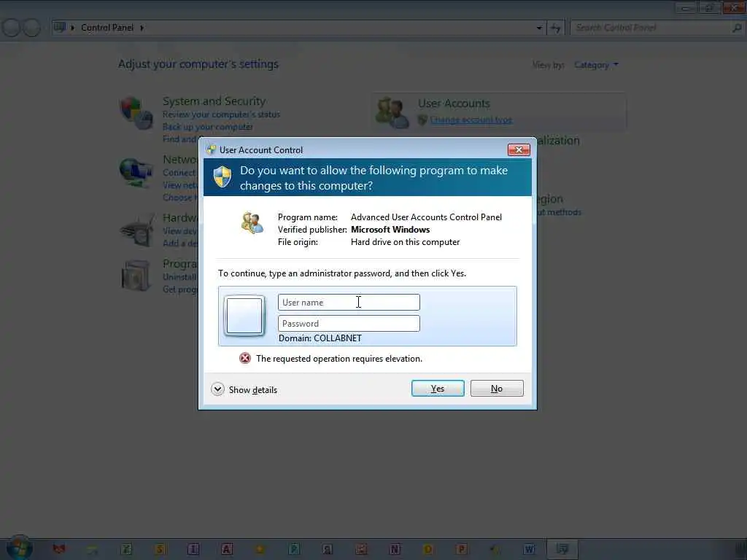Open the View by Category dropdown
The height and width of the screenshot is (560, 747).
coord(595,65)
